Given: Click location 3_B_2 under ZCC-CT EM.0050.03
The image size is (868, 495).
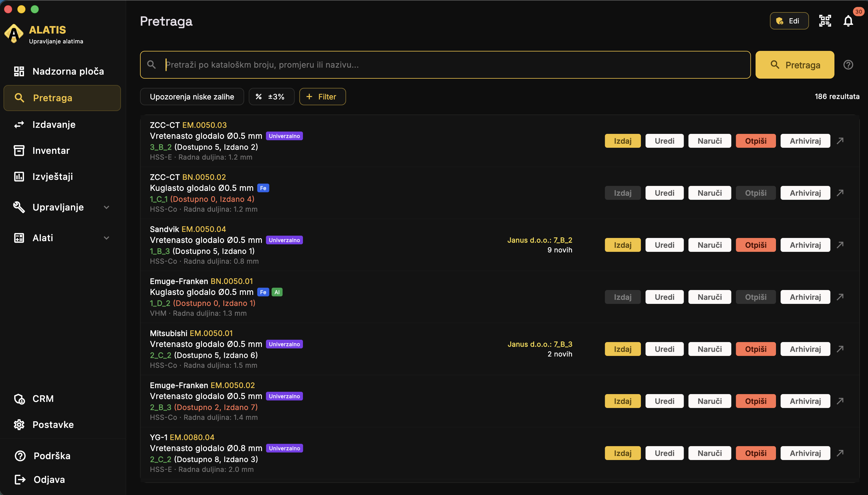Looking at the screenshot, I should (161, 147).
